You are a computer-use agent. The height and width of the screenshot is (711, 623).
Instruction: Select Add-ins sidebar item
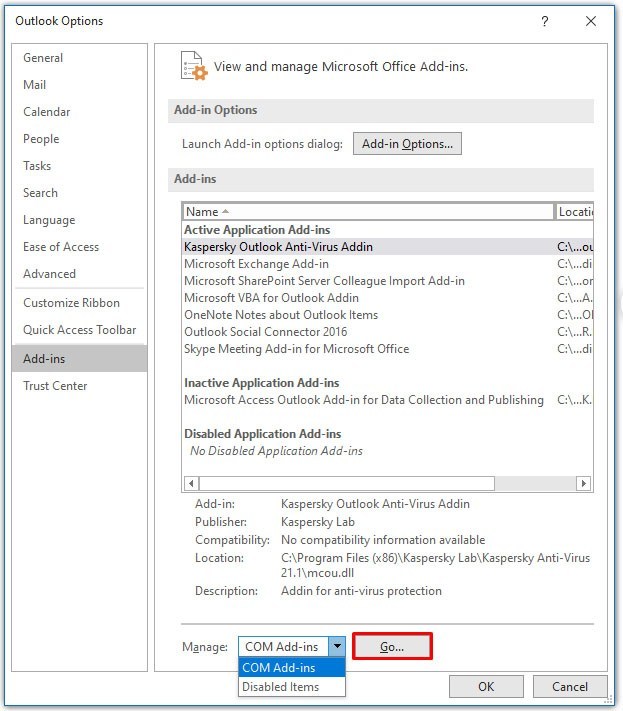[79, 358]
